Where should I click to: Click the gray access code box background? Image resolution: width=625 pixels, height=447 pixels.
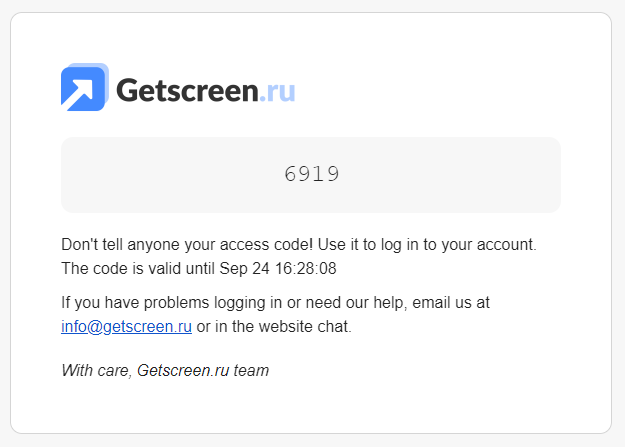pos(311,175)
